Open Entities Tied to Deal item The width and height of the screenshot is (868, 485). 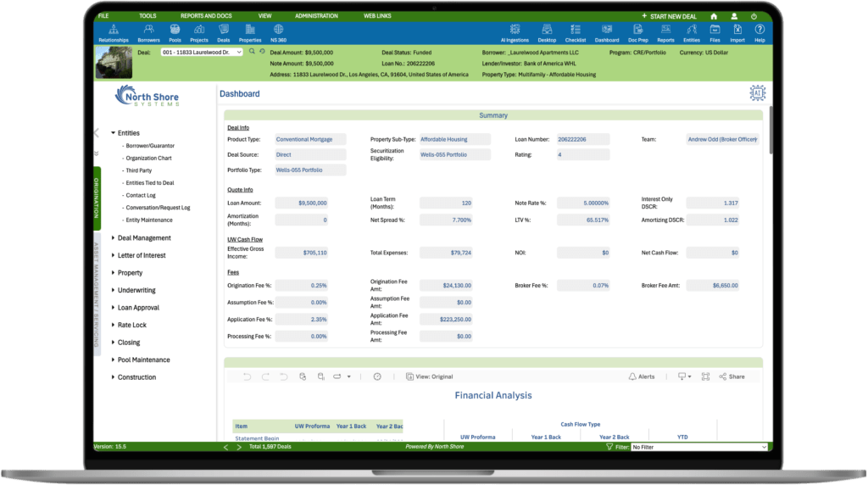[149, 182]
